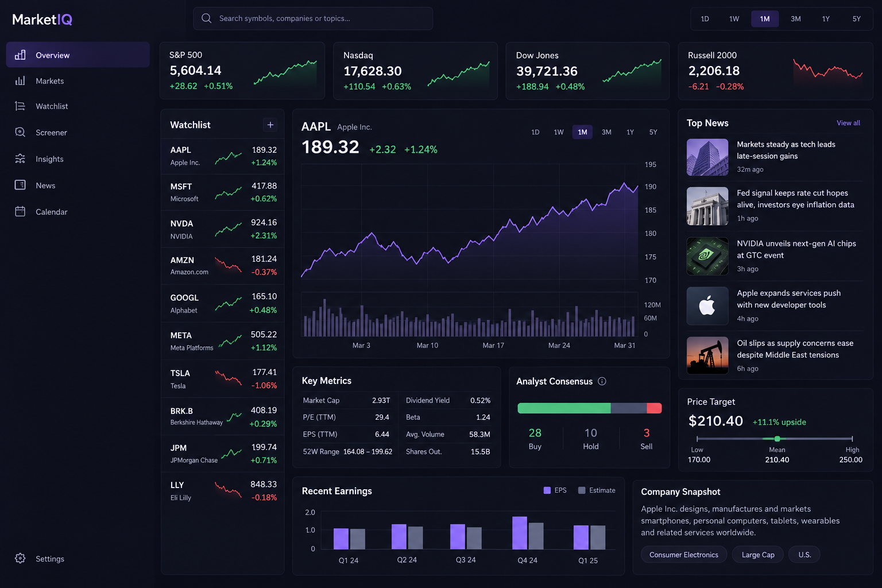This screenshot has height=588, width=882.
Task: Select global 1W time range
Action: (x=734, y=19)
